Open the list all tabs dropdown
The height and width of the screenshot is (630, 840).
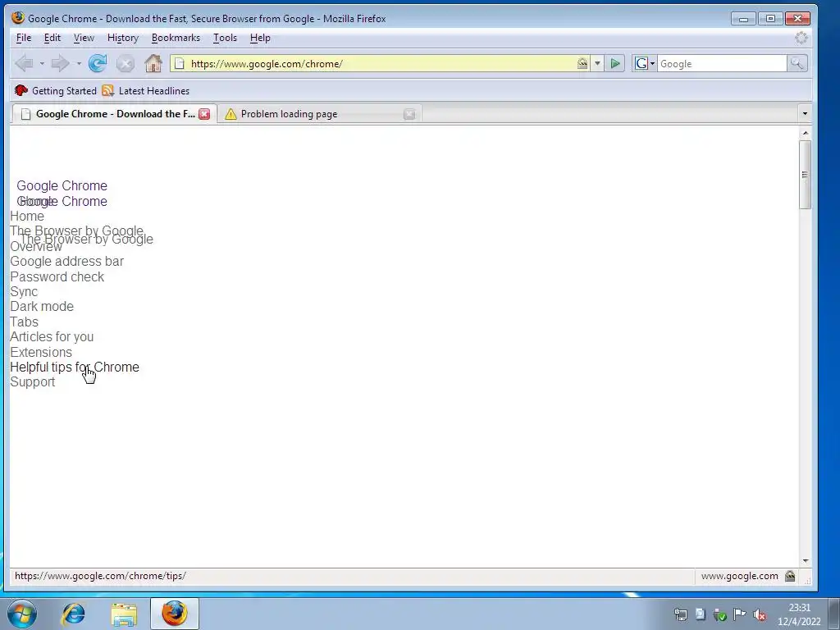click(x=805, y=113)
